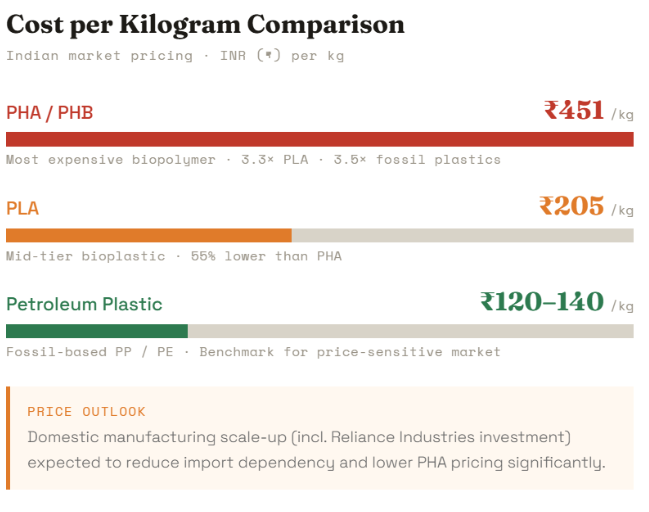Click the 'Domestic manufacturing scale-up' outlook paragraph
Viewport: 649px width, 512px height.
(316, 450)
